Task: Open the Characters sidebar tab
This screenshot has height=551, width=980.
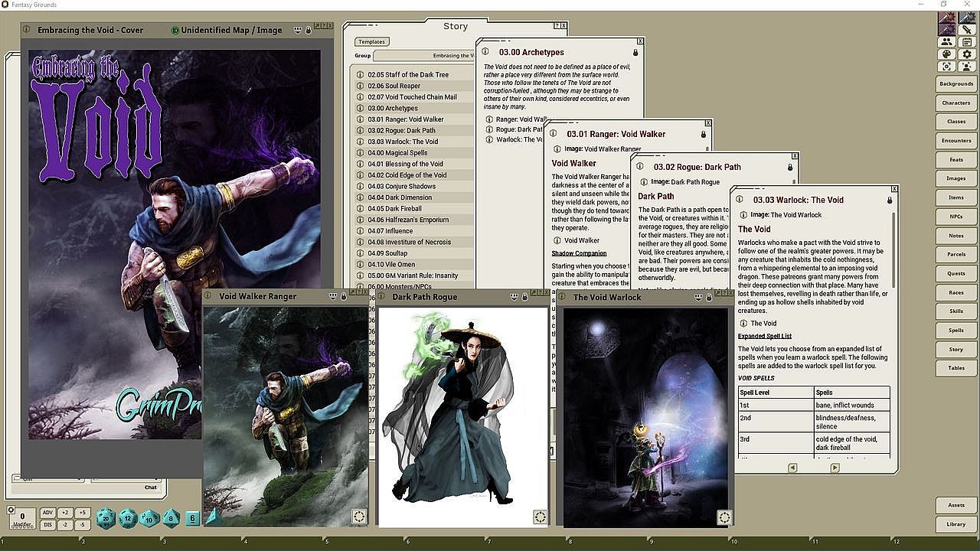Action: click(x=956, y=103)
